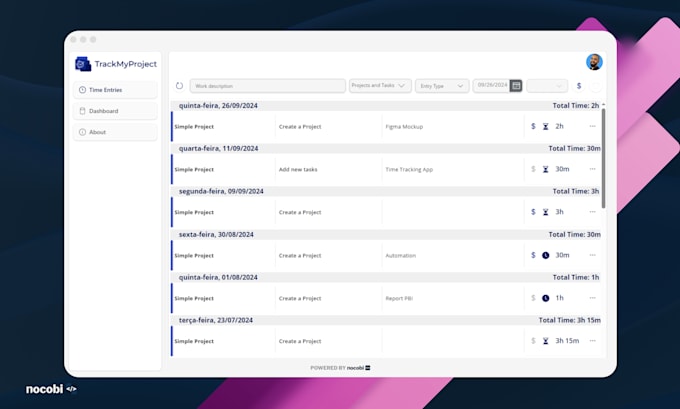Click the entries list vertical scrollbar
The width and height of the screenshot is (680, 409).
[603, 158]
